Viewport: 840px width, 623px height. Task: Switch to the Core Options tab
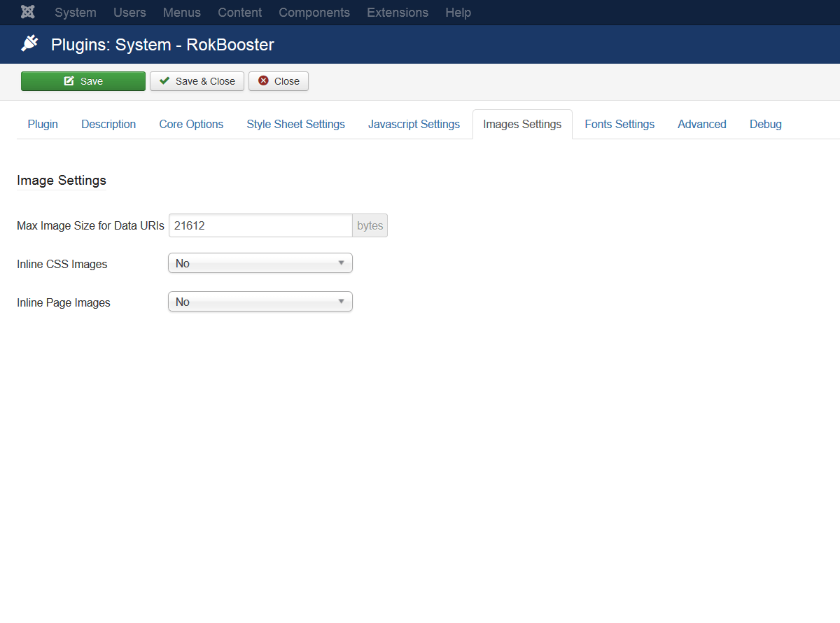point(191,124)
